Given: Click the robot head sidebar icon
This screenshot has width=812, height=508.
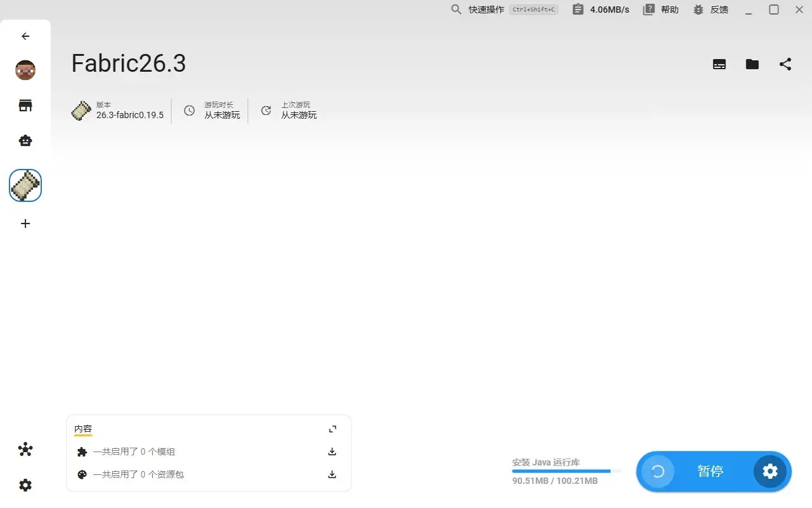Looking at the screenshot, I should (x=25, y=141).
